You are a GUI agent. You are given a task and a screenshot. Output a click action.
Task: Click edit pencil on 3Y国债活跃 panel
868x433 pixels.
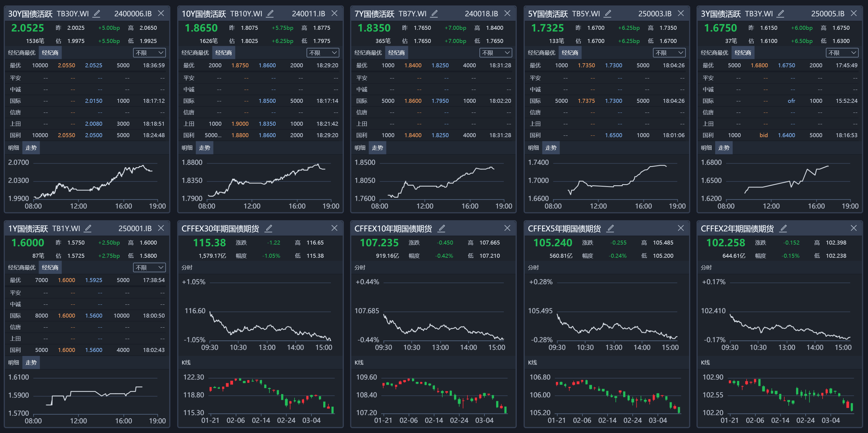click(x=780, y=13)
